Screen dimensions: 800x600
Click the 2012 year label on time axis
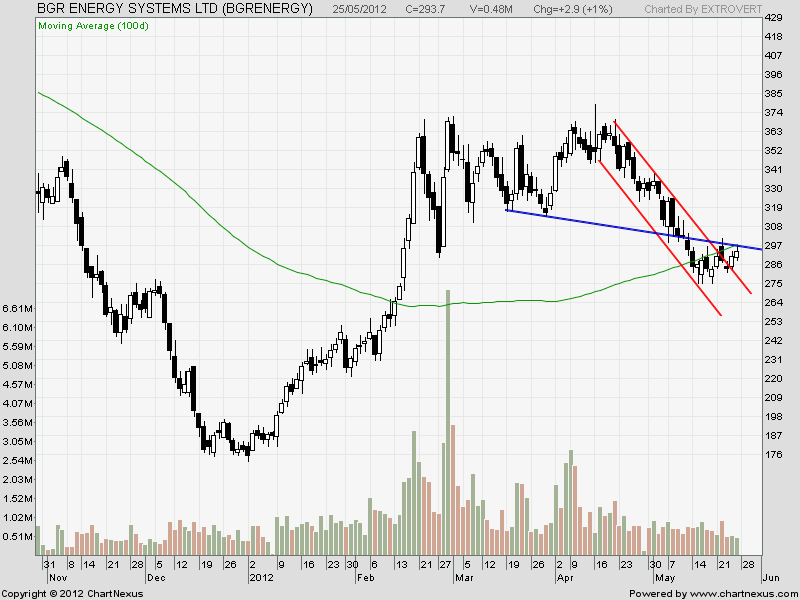pyautogui.click(x=260, y=578)
